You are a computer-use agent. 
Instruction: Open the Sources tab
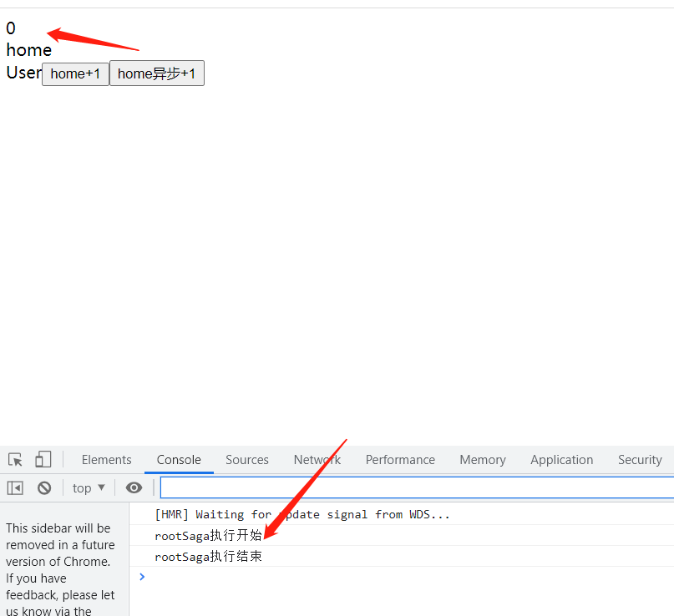point(247,460)
